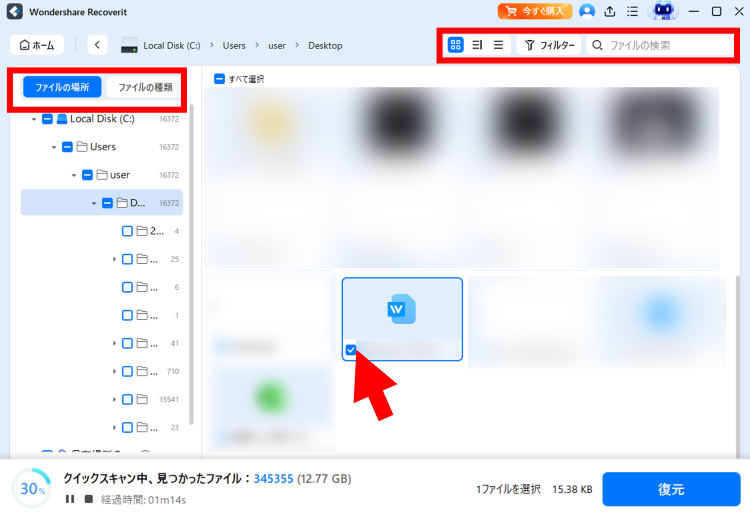
Task: Open the list menu icon in title bar
Action: [632, 11]
